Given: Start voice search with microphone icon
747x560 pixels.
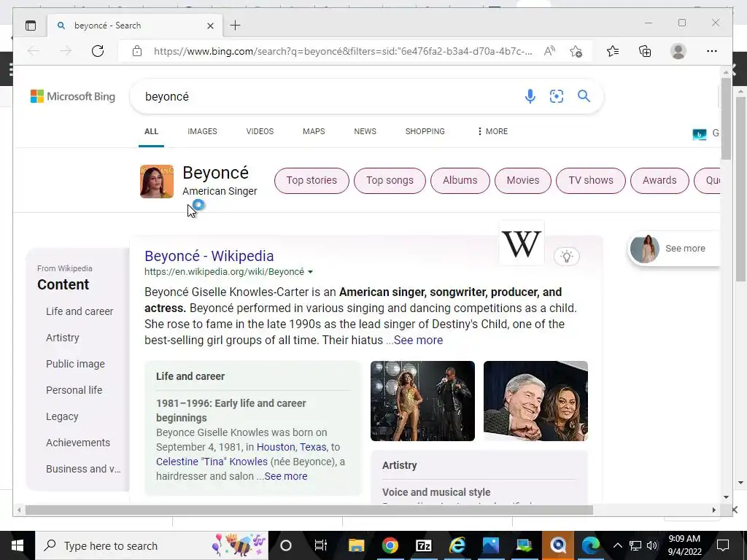Looking at the screenshot, I should click(x=530, y=96).
